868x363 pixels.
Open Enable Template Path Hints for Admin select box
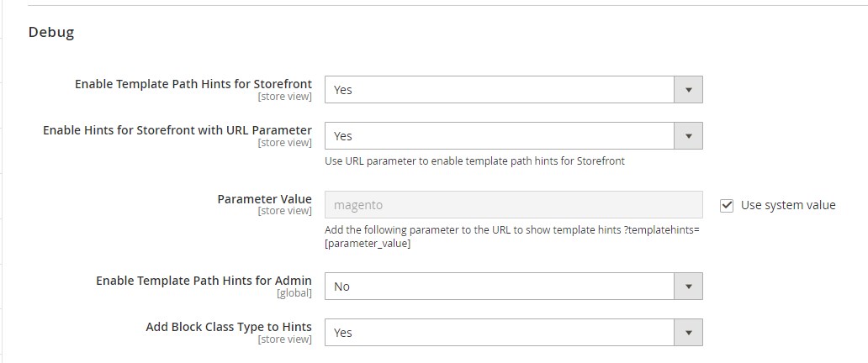500,287
